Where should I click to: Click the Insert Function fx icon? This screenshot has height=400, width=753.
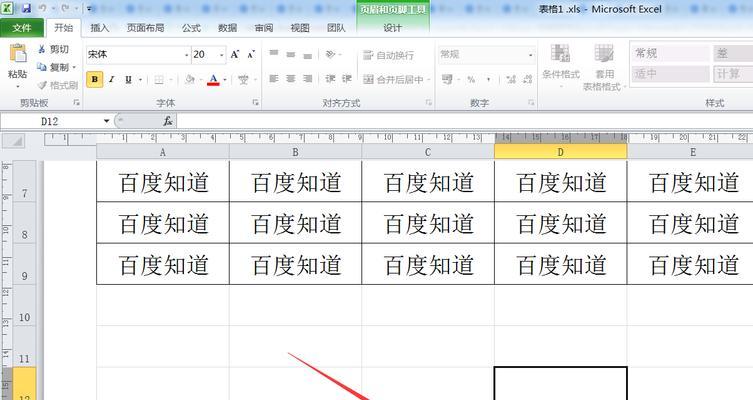click(168, 121)
